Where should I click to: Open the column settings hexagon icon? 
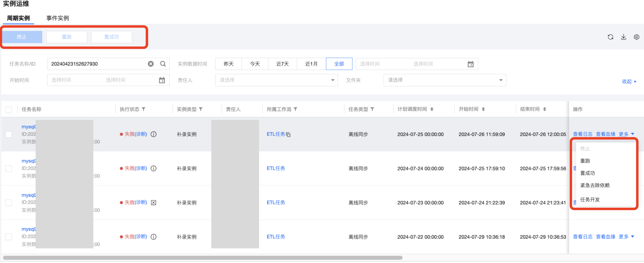point(636,37)
